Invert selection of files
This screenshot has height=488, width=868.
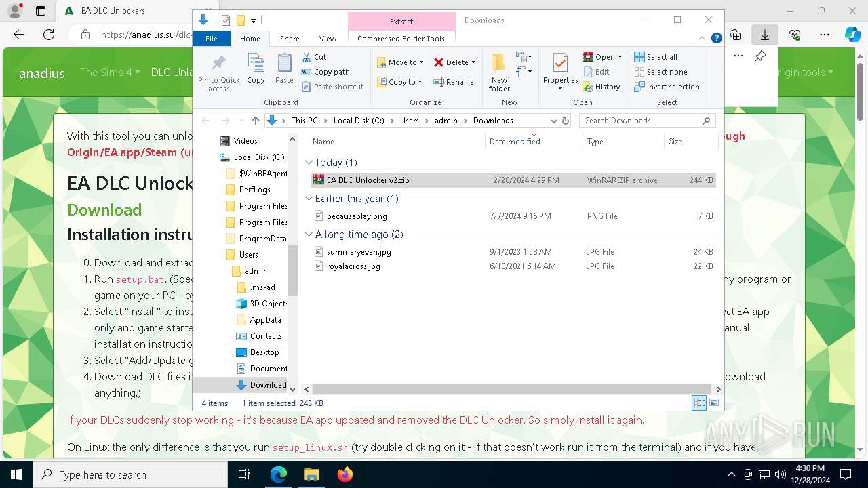click(667, 87)
